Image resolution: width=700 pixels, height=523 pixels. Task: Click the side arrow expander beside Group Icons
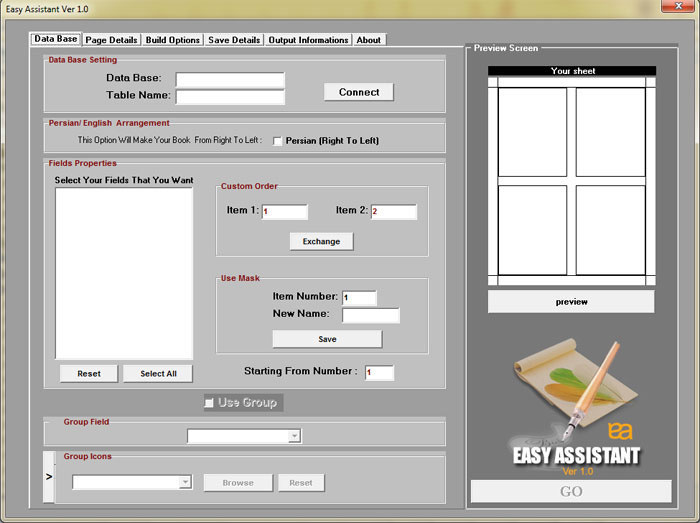(x=49, y=477)
